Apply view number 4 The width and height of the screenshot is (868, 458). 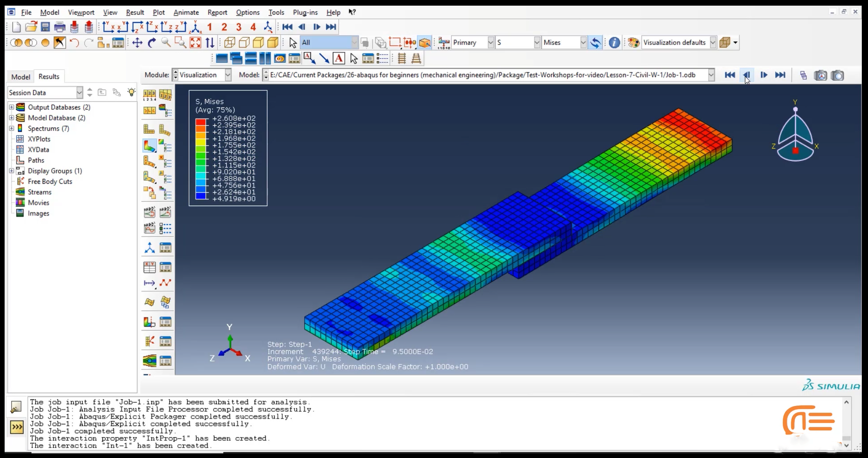pos(253,27)
